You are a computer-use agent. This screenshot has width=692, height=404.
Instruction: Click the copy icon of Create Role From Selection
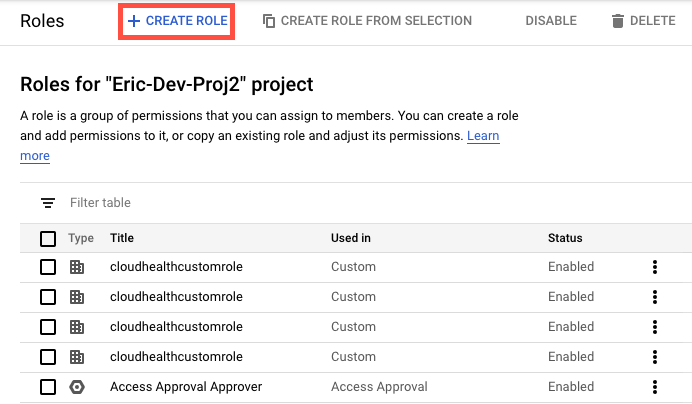[x=269, y=21]
